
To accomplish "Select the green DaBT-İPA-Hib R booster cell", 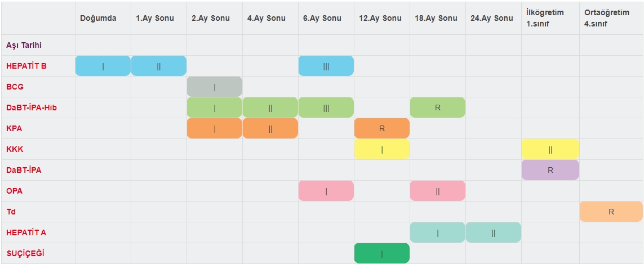I will [x=438, y=108].
